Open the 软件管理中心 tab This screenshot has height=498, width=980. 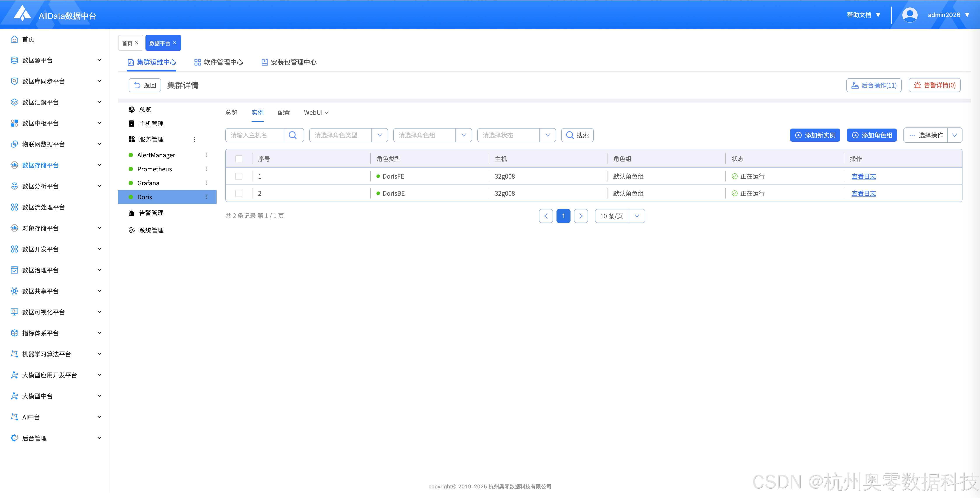[x=219, y=62]
